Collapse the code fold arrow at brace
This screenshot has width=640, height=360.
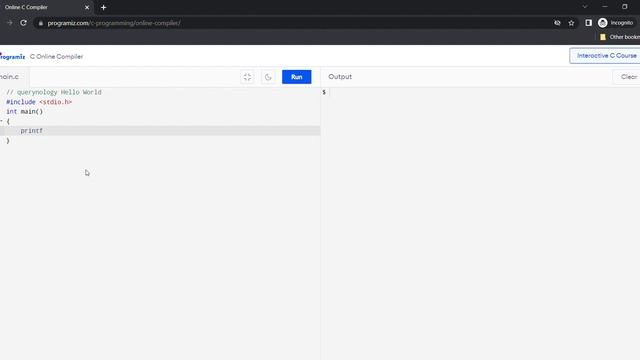(2, 121)
